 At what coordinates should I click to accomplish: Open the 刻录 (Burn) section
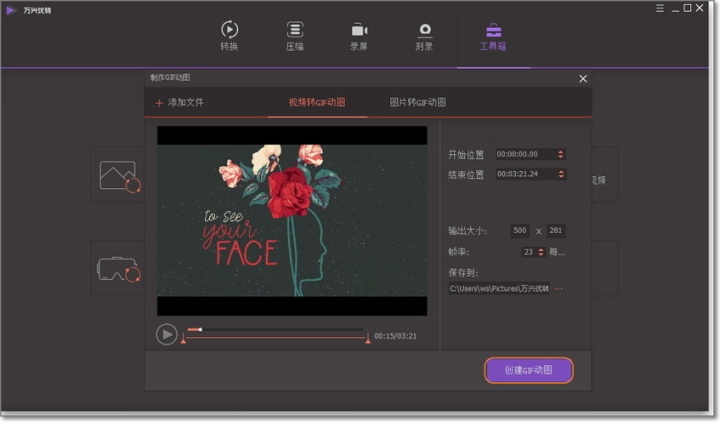[x=424, y=36]
